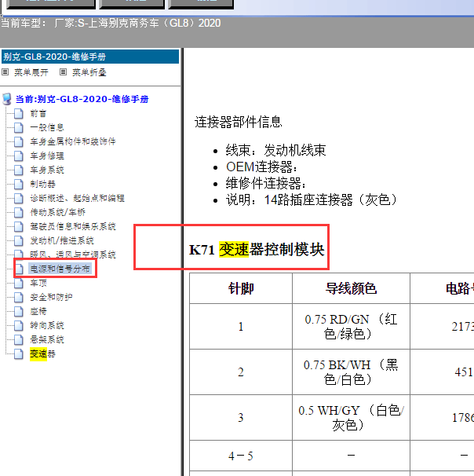
Task: Click the 0.75 RD/GN wire color cell
Action: [351, 327]
